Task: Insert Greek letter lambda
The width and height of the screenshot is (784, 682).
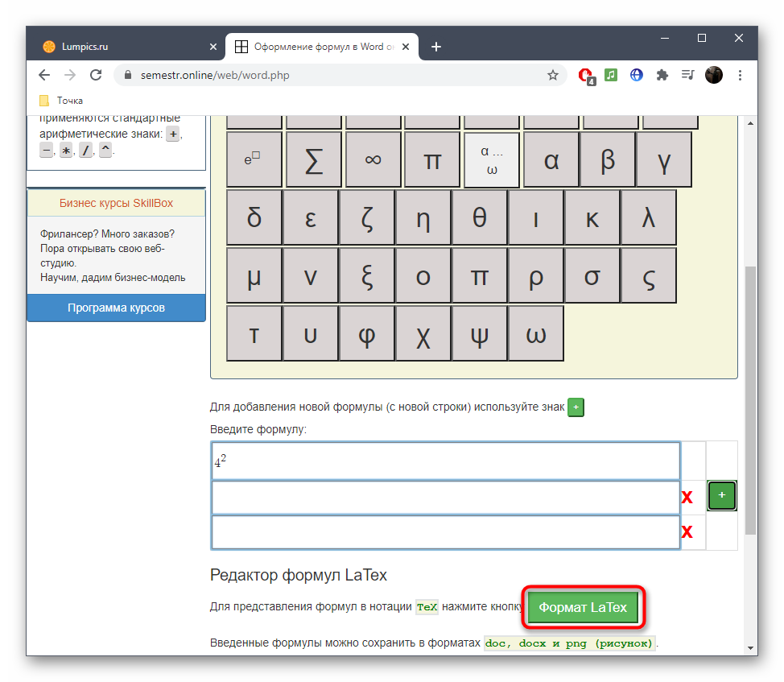Action: click(649, 217)
